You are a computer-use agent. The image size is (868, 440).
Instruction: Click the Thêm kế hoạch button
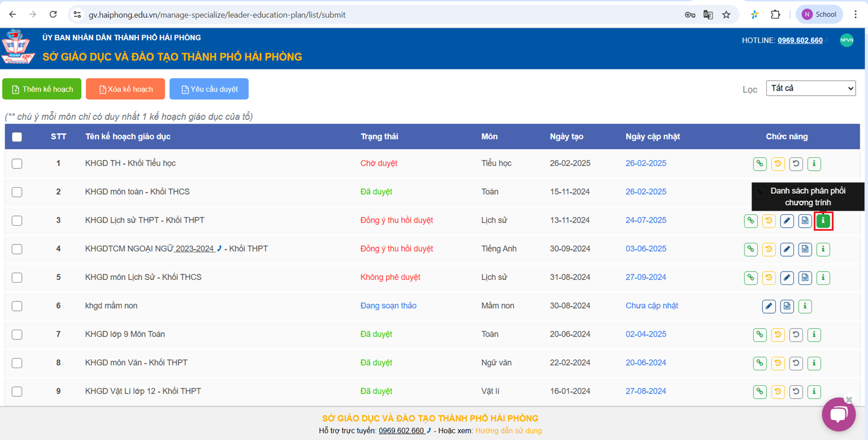click(x=42, y=89)
